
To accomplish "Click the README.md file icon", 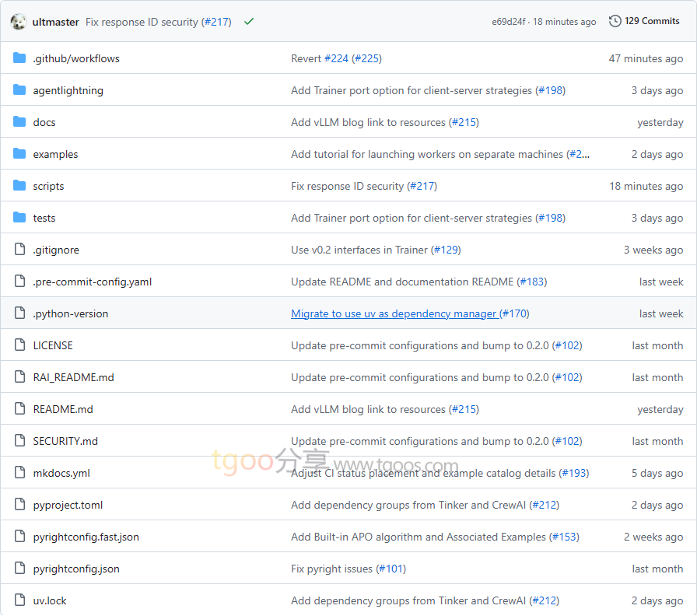I will (19, 409).
